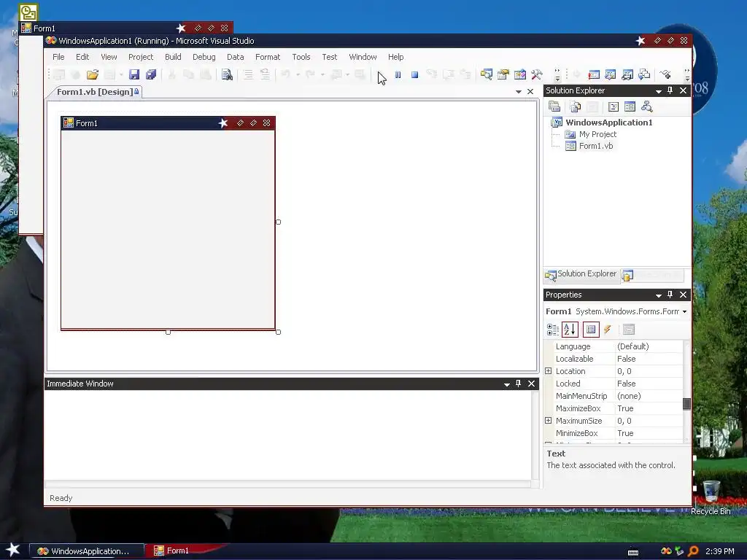This screenshot has height=560, width=747.
Task: Show Events via the lightning bolt icon
Action: 608,329
